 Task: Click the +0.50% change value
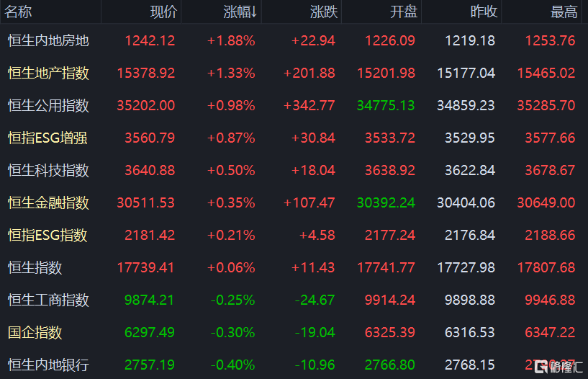point(231,170)
